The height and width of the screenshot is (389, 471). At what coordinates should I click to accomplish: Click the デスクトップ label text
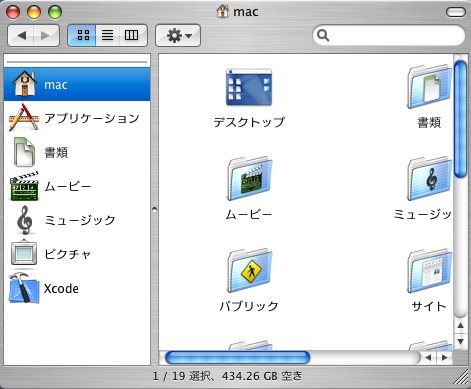249,122
